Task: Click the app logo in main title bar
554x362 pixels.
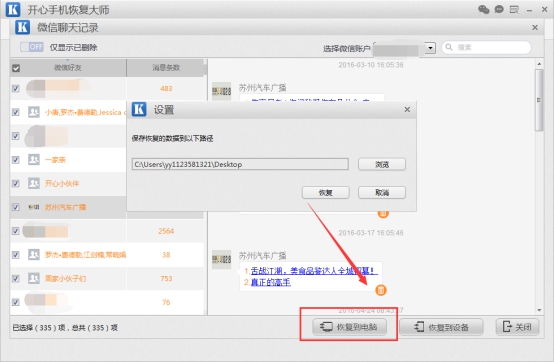Action: click(x=13, y=10)
